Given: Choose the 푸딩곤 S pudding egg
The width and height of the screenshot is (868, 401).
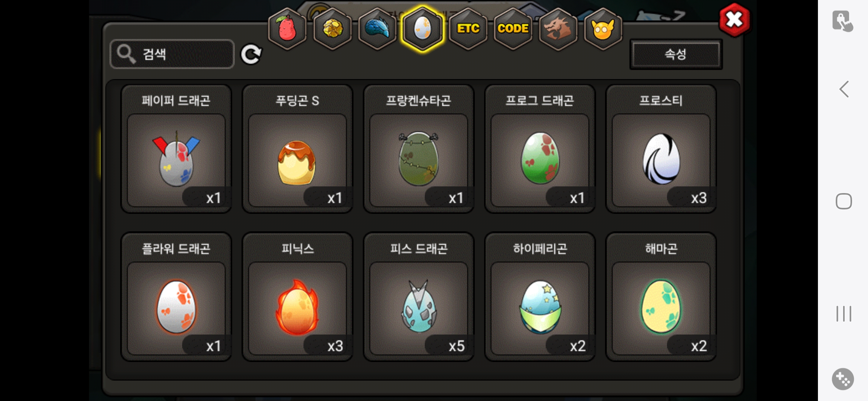Looking at the screenshot, I should (x=297, y=149).
